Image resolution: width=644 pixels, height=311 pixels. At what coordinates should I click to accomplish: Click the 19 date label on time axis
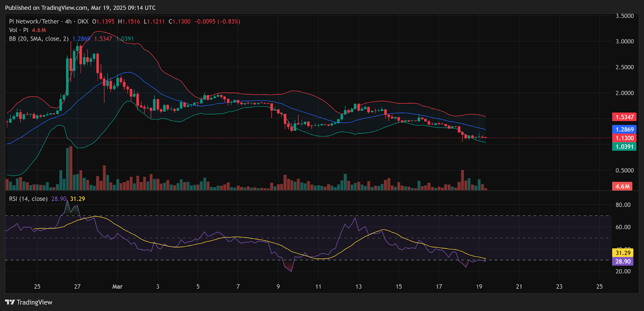tap(479, 286)
